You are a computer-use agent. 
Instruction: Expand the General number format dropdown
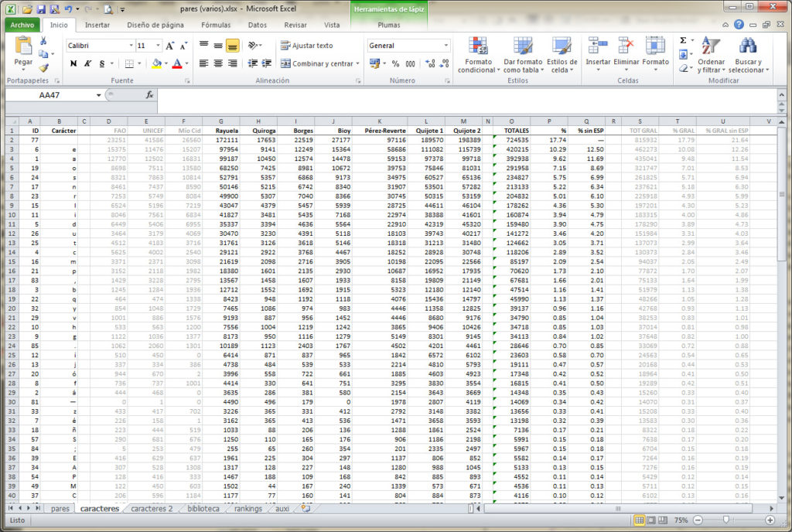446,46
